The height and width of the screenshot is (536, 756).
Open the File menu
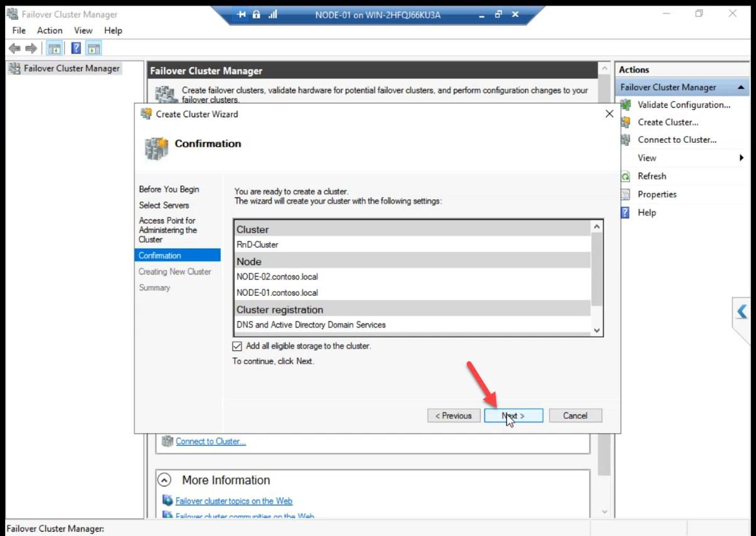[19, 30]
